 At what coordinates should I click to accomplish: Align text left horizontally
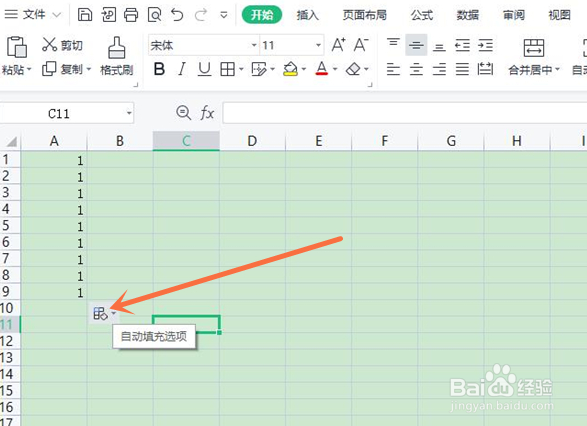click(x=393, y=69)
